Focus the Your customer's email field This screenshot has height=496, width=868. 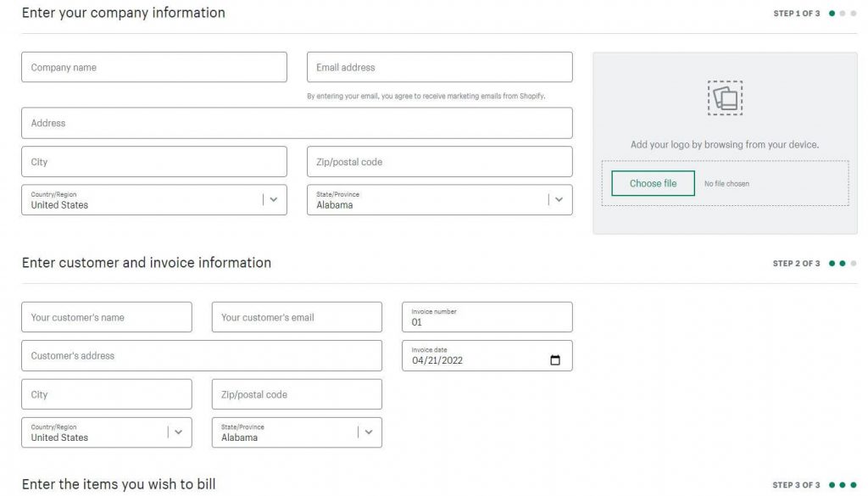point(297,318)
